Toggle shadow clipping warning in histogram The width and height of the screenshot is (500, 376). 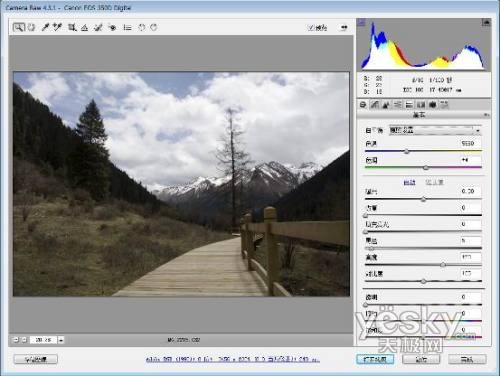(362, 22)
